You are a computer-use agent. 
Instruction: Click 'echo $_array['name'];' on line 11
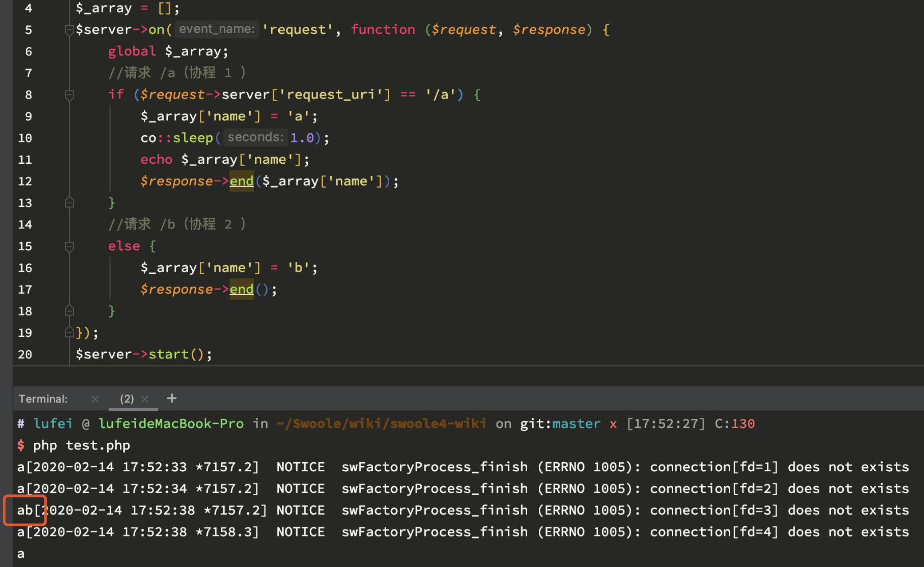(225, 160)
